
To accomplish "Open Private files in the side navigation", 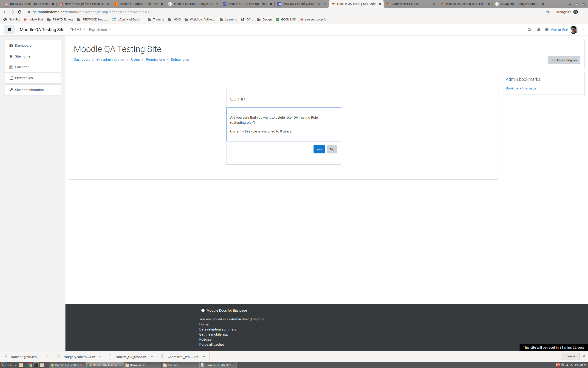I will pyautogui.click(x=33, y=78).
